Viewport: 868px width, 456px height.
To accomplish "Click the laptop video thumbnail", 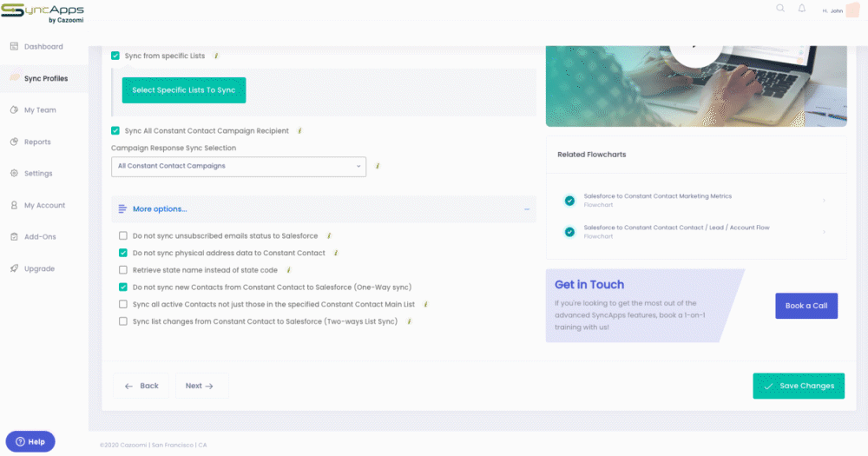I will 696,86.
